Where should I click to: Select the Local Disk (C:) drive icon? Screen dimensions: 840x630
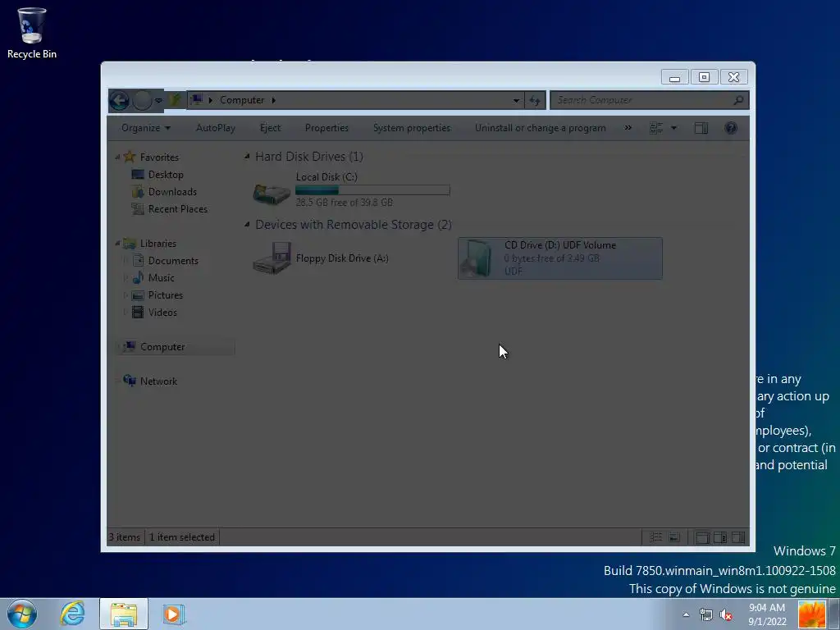point(272,193)
